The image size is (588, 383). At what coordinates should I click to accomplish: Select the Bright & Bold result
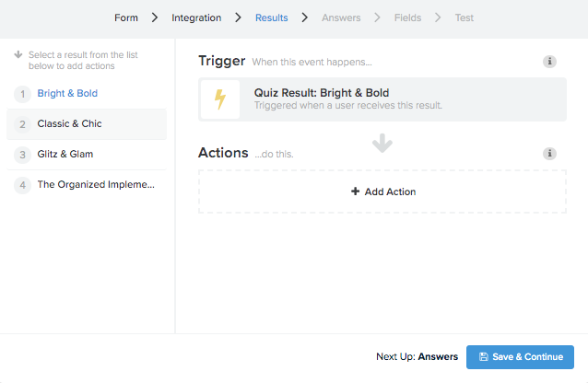click(87, 93)
